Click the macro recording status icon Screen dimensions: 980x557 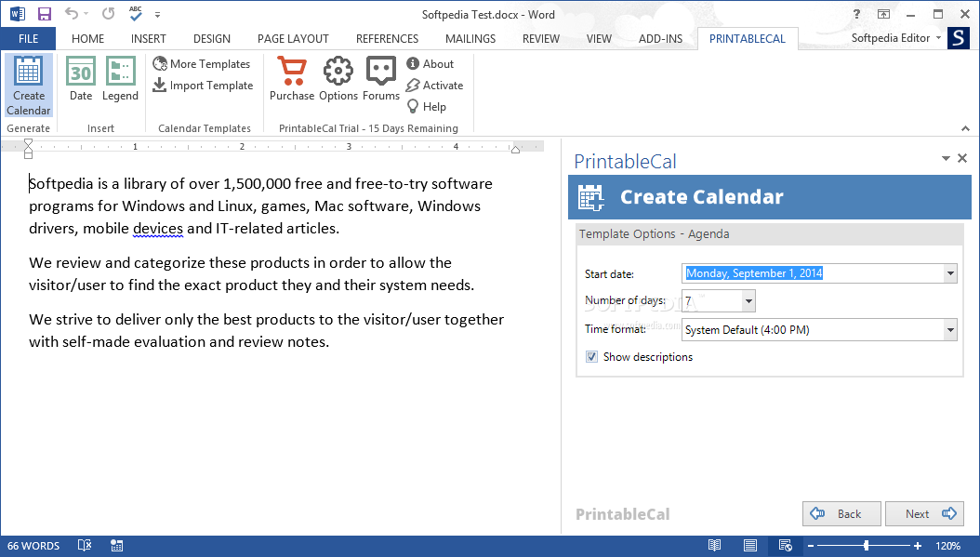(x=117, y=546)
